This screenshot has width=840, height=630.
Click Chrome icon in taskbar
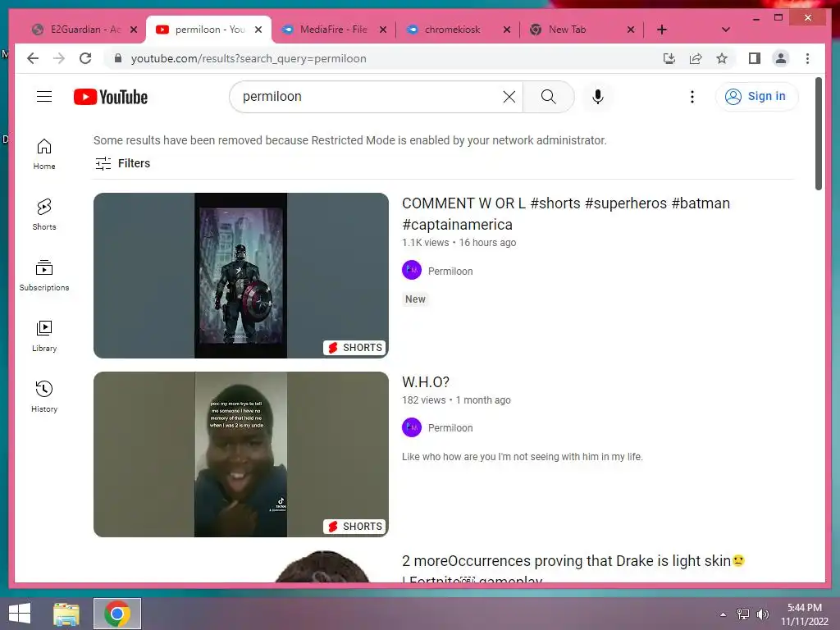[x=117, y=614]
